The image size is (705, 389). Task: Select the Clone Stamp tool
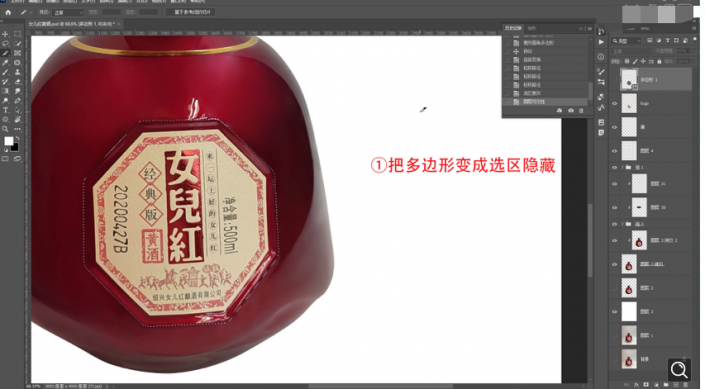(18, 72)
